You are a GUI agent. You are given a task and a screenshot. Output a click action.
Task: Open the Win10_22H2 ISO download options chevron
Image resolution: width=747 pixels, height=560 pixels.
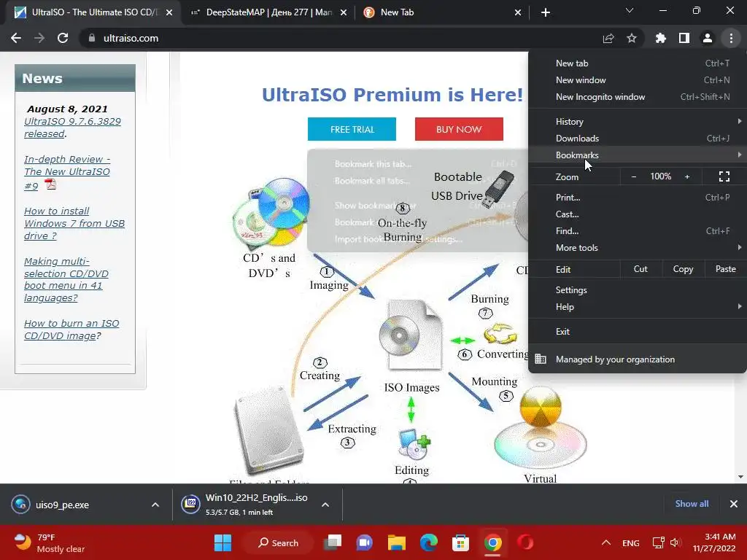[x=325, y=505]
